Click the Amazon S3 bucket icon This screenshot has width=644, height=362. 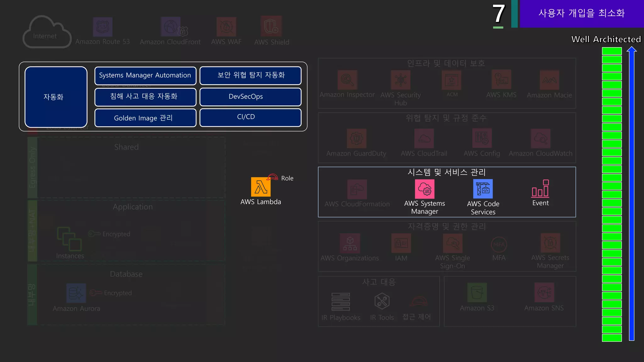pyautogui.click(x=477, y=292)
